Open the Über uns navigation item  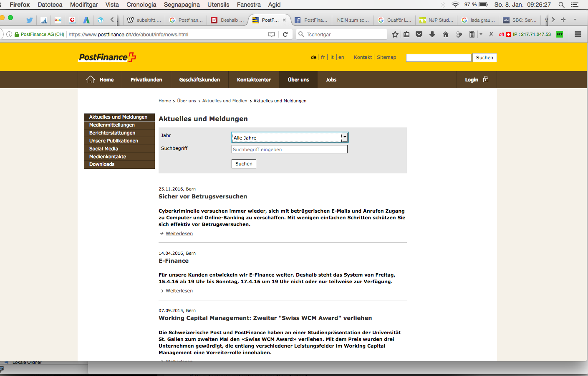click(x=298, y=79)
